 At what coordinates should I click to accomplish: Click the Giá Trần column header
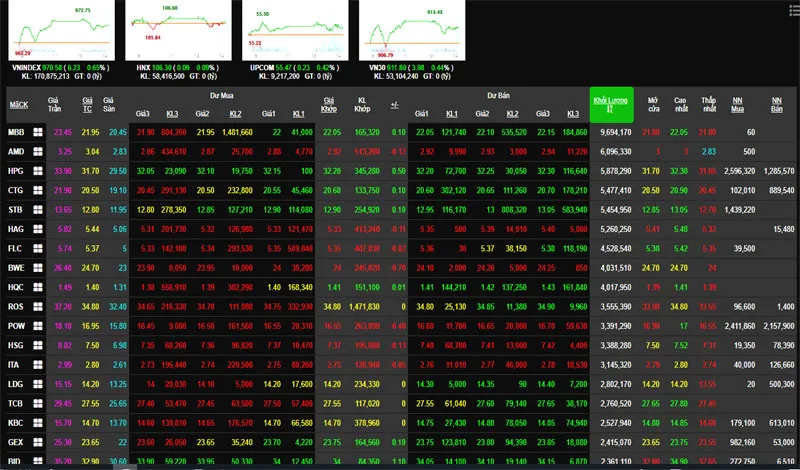coord(54,105)
